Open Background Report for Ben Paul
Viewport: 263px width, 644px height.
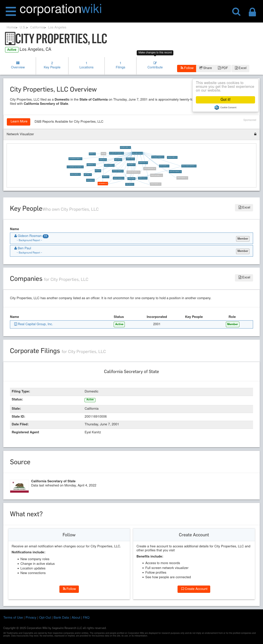29,253
